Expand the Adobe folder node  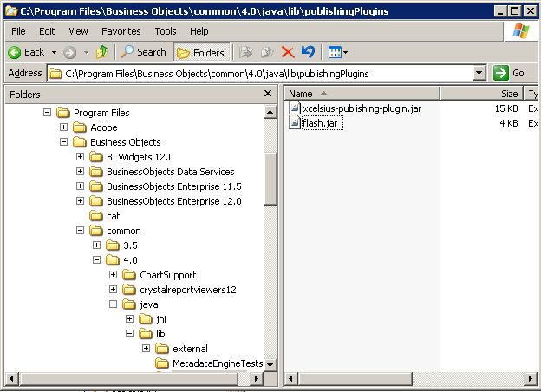(64, 127)
